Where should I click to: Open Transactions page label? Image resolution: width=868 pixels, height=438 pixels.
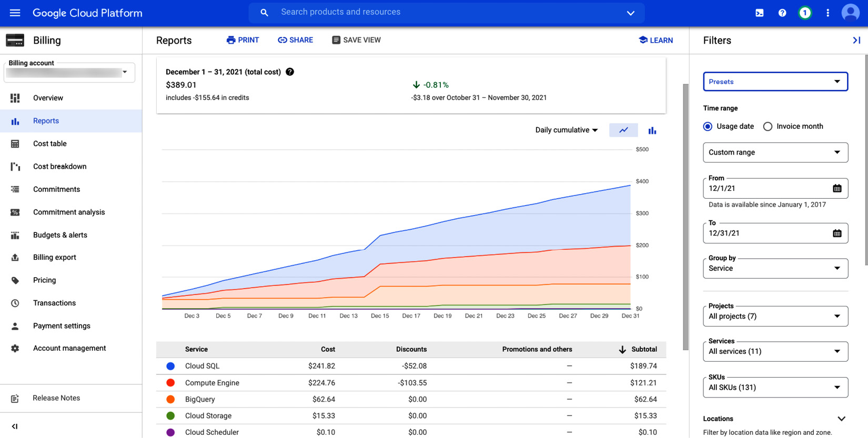tap(54, 303)
